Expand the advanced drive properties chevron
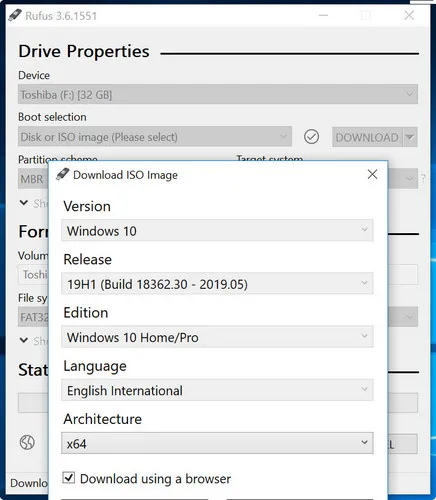The width and height of the screenshot is (436, 500). (x=24, y=203)
